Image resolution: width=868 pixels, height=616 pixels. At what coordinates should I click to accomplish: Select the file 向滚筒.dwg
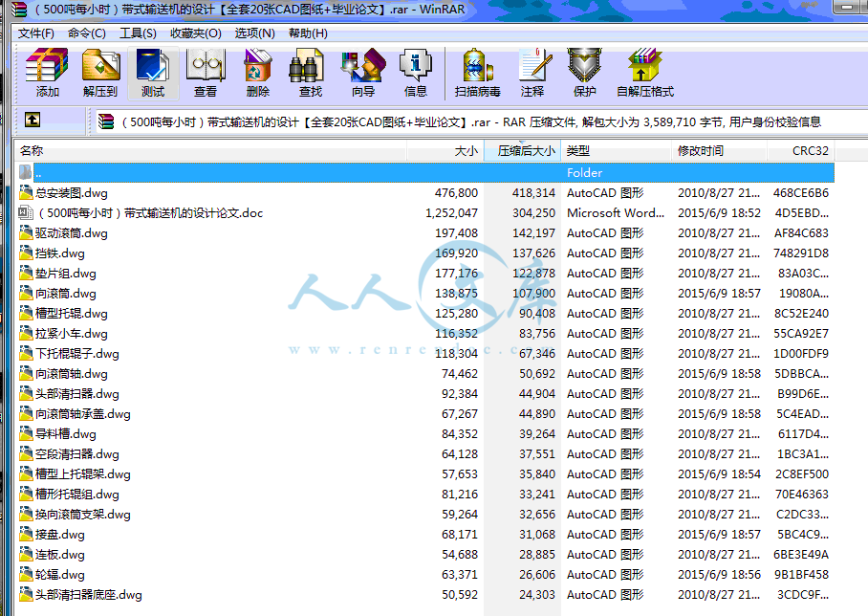[66, 293]
